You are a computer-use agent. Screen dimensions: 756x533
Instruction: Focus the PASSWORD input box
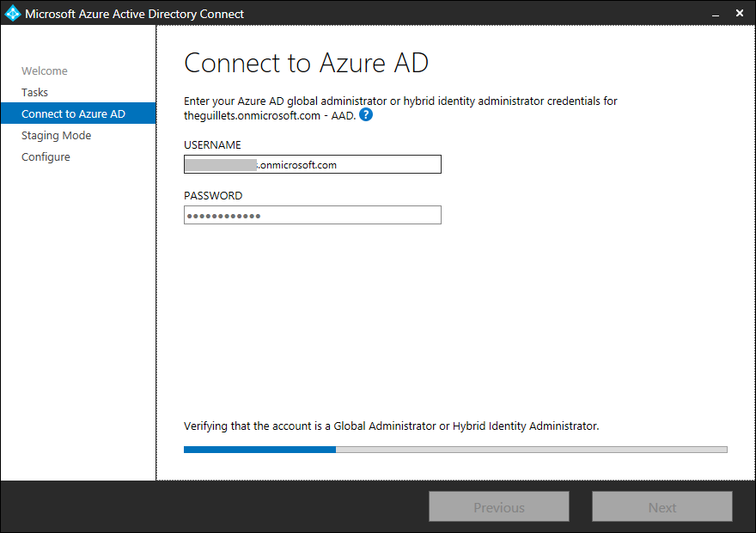tap(313, 215)
